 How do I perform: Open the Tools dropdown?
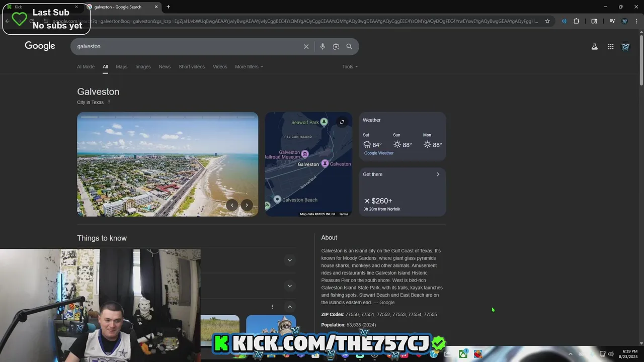tap(350, 67)
